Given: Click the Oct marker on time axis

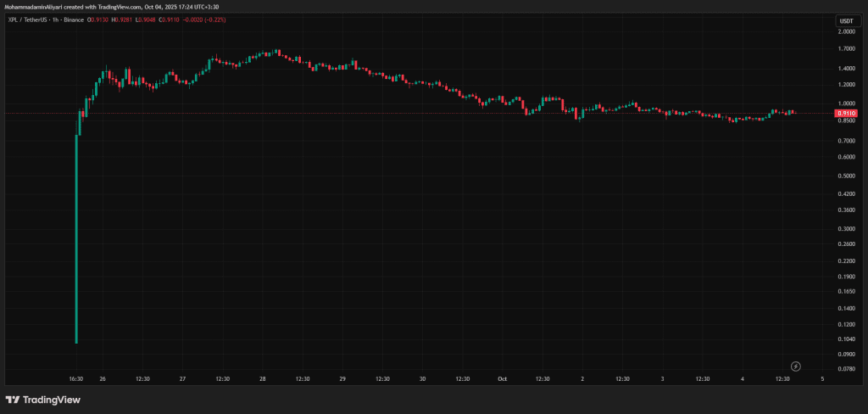Looking at the screenshot, I should point(503,379).
